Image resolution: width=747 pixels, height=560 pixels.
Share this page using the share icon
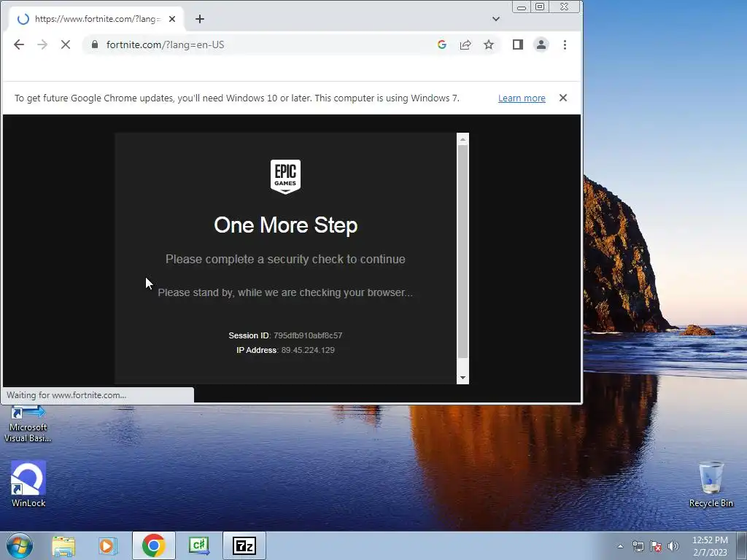465,44
